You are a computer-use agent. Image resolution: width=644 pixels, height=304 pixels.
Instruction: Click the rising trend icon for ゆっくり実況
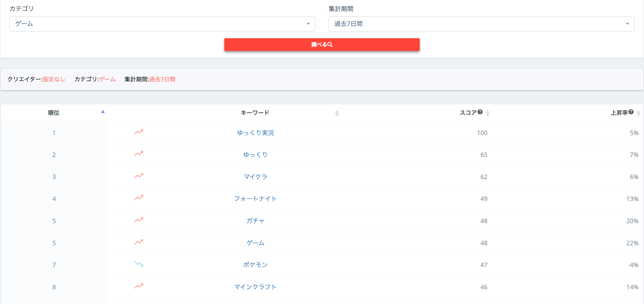pyautogui.click(x=139, y=132)
